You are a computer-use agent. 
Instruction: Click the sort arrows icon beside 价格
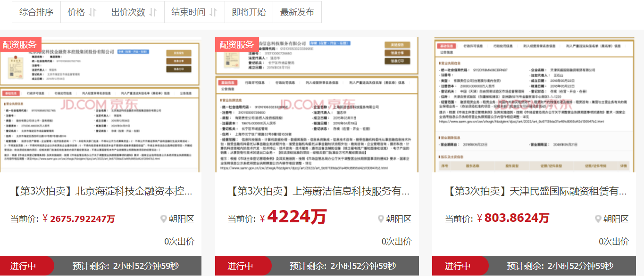pyautogui.click(x=92, y=13)
